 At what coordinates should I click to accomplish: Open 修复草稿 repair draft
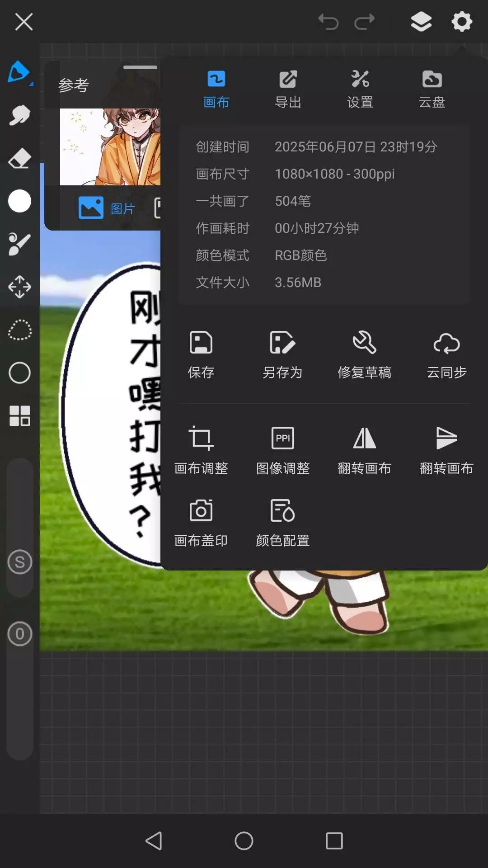pyautogui.click(x=364, y=354)
